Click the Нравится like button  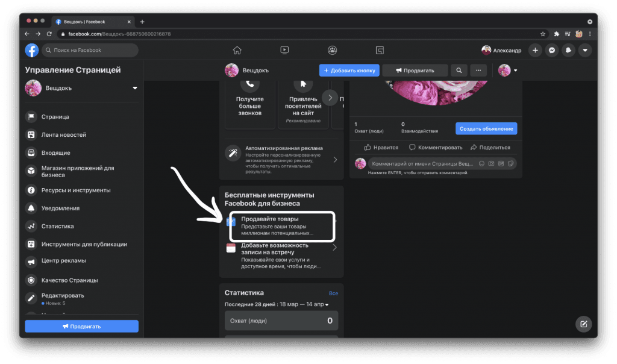tap(381, 148)
